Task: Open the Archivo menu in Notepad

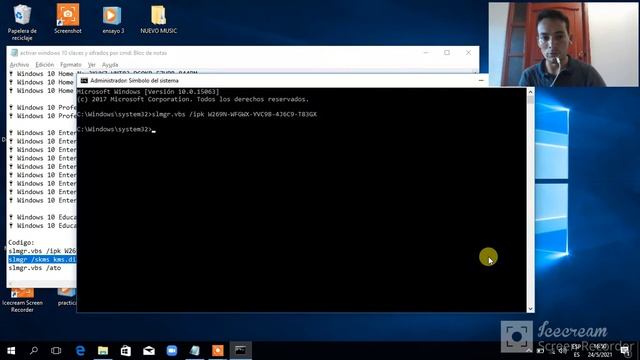Action: click(x=19, y=64)
